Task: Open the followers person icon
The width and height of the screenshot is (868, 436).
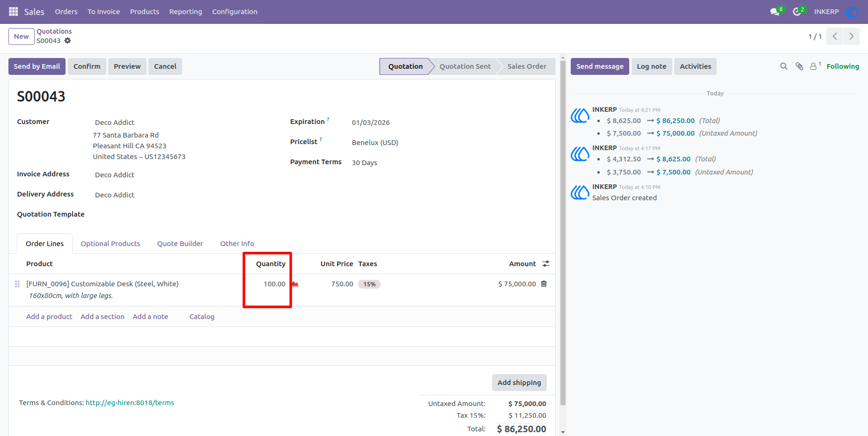Action: click(x=814, y=66)
